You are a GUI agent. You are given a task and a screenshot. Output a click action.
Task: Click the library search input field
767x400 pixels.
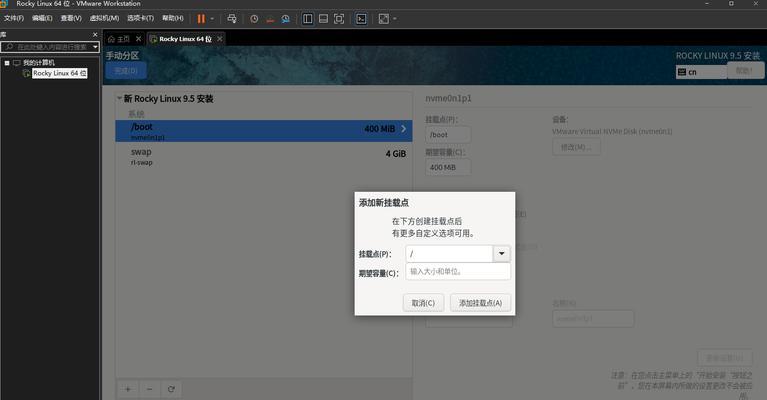(x=46, y=47)
